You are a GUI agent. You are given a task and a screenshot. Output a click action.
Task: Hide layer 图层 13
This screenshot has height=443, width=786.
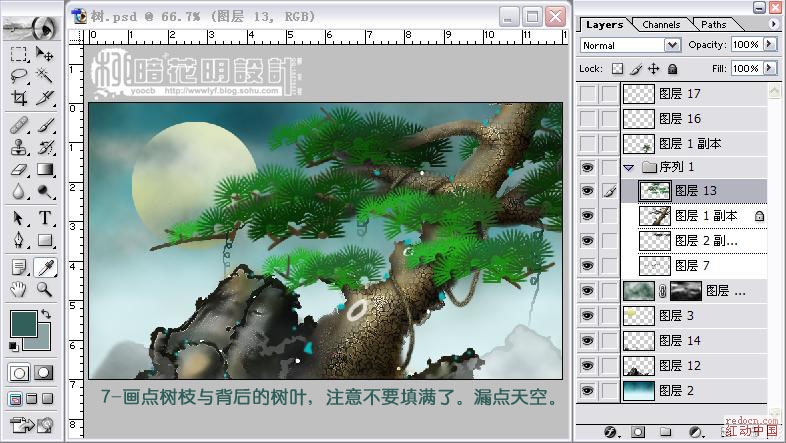(587, 191)
